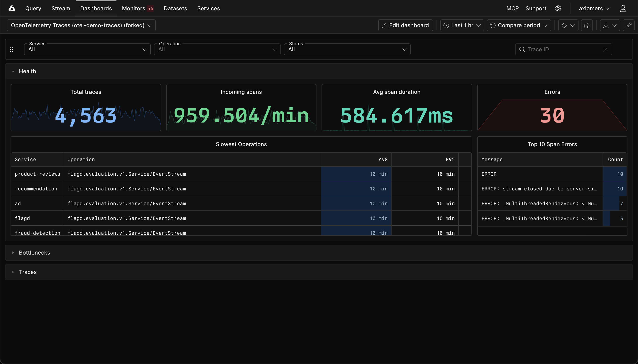
Task: Click the filter bar drag handle
Action: pyautogui.click(x=11, y=50)
